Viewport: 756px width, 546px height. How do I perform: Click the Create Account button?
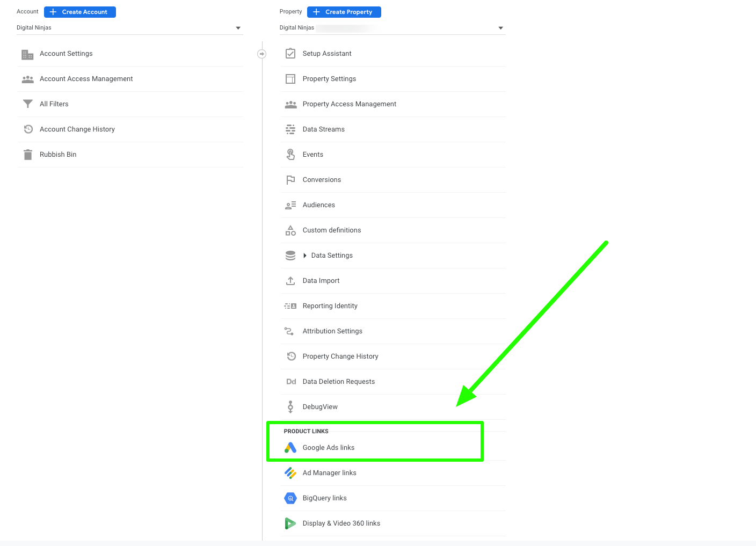[x=79, y=11]
